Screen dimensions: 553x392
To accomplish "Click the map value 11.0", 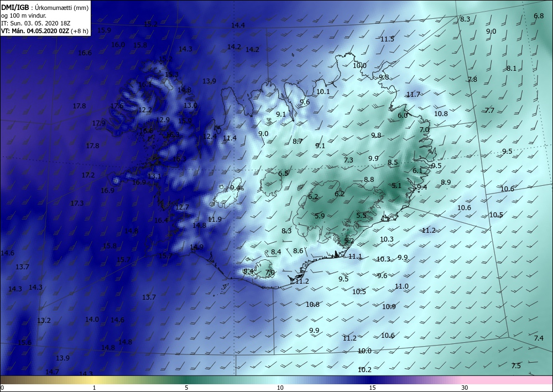I will (401, 286).
